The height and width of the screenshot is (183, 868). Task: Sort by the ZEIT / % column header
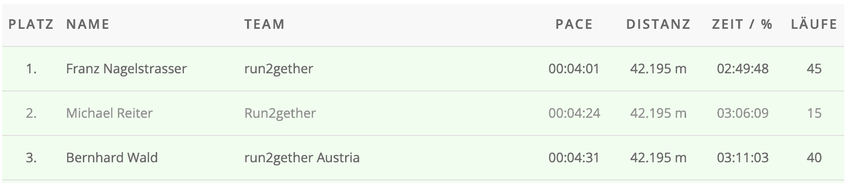(743, 24)
